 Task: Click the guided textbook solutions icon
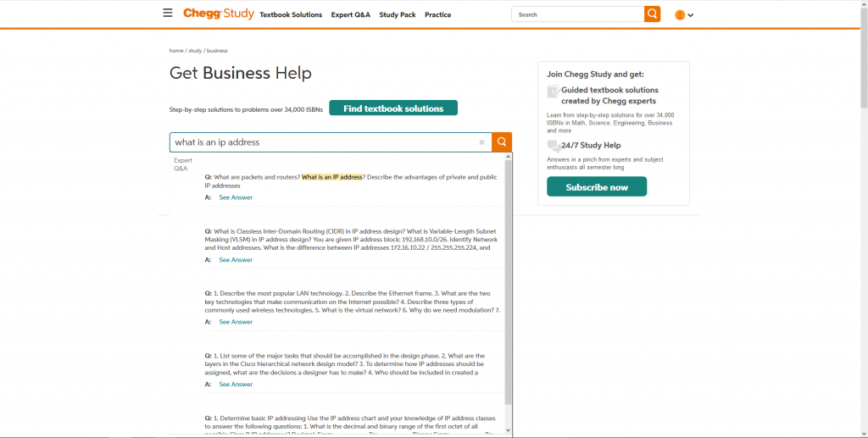pos(554,91)
